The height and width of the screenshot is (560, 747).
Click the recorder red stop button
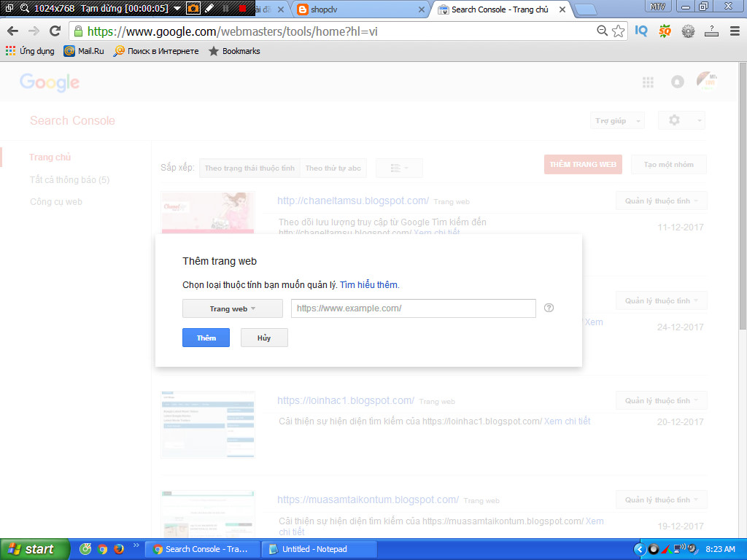coord(242,9)
